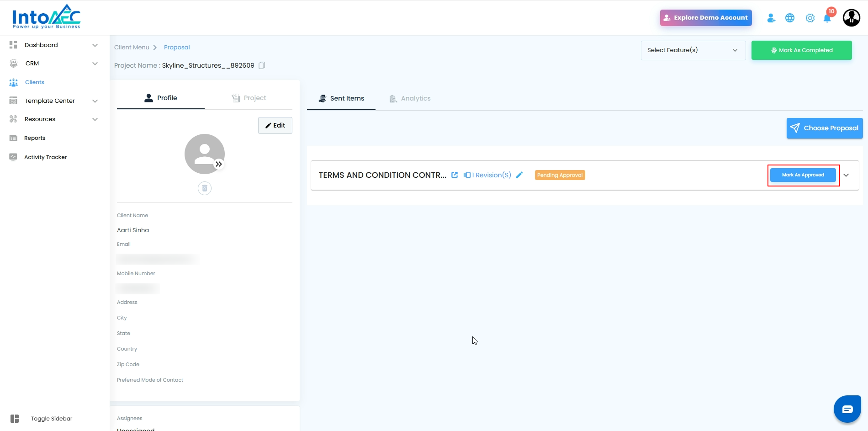Click the avatar's double-arrow icon
The height and width of the screenshot is (431, 868).
[x=219, y=164]
